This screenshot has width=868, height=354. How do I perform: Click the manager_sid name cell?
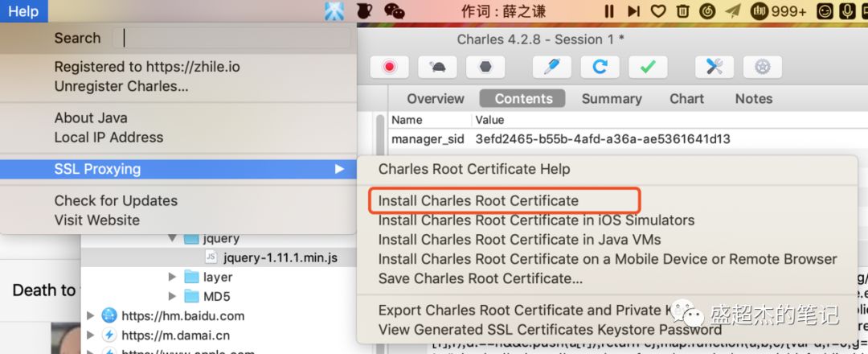pyautogui.click(x=428, y=139)
